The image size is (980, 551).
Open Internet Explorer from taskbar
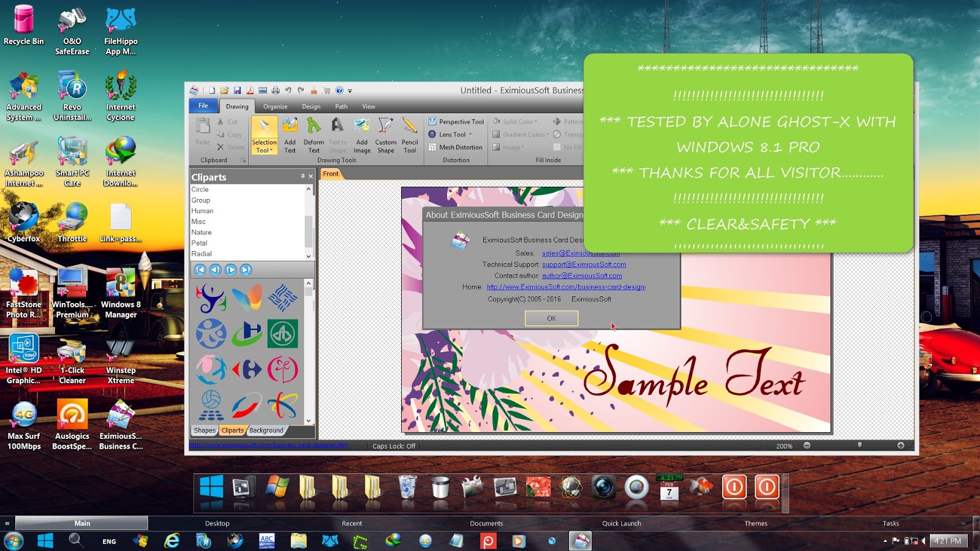172,541
